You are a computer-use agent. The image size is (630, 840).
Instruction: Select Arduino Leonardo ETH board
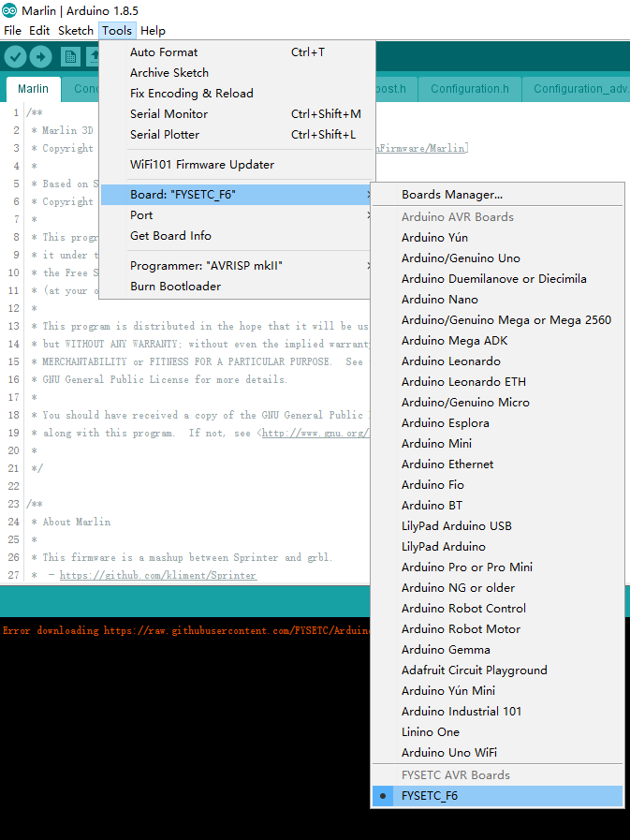[498, 382]
